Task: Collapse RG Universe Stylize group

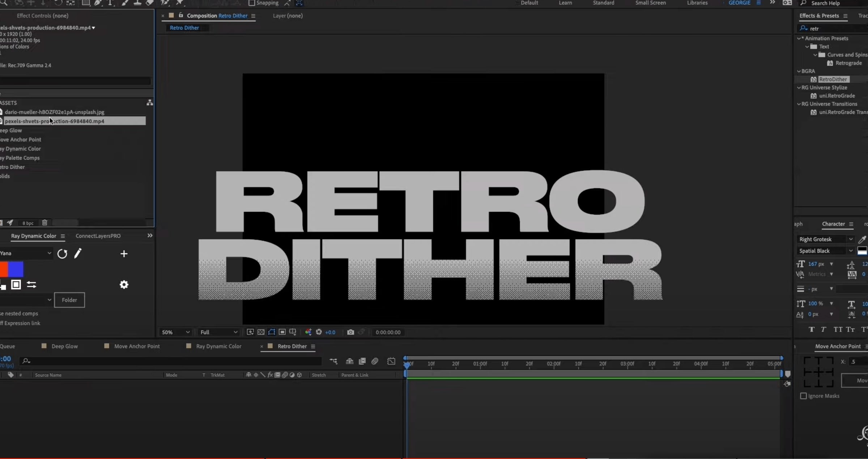Action: [799, 87]
